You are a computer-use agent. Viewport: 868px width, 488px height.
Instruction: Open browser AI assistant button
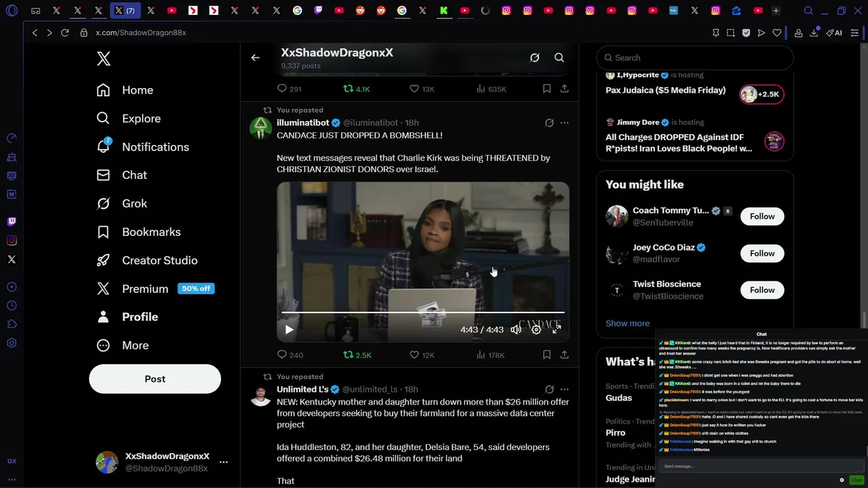coord(834,33)
